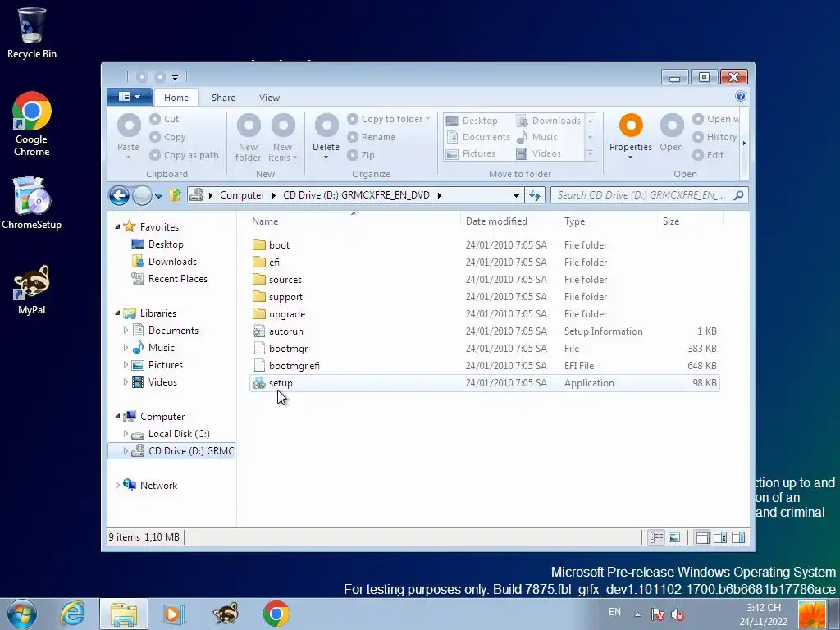Open the recent locations dropdown arrow
This screenshot has height=630, width=840.
[x=158, y=196]
